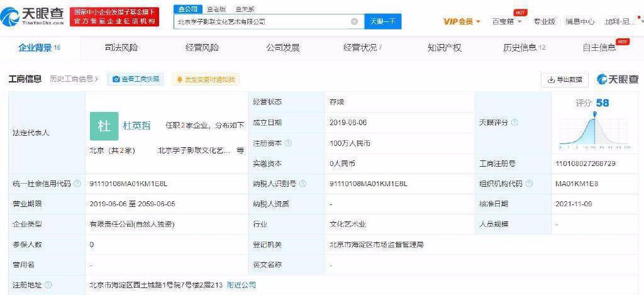Click help icon next to 纳税人识别号
This screenshot has height=295, width=644.
click(303, 184)
